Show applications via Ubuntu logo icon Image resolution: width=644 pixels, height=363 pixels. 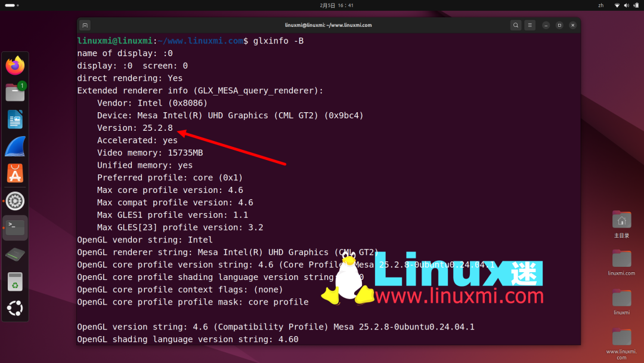tap(15, 308)
